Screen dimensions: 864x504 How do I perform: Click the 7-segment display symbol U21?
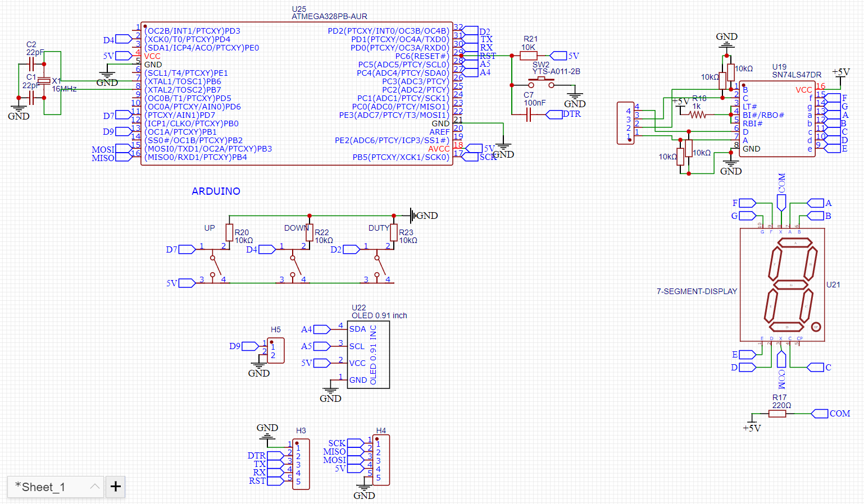coord(783,283)
